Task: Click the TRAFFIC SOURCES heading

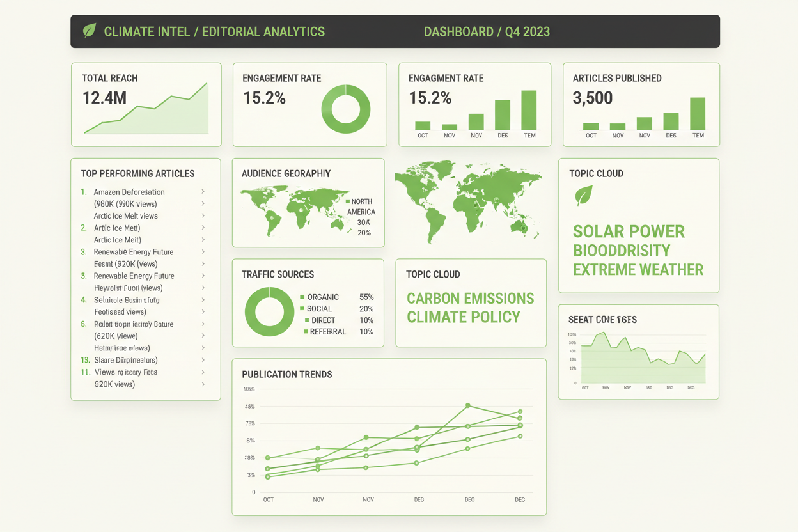Action: pos(278,274)
